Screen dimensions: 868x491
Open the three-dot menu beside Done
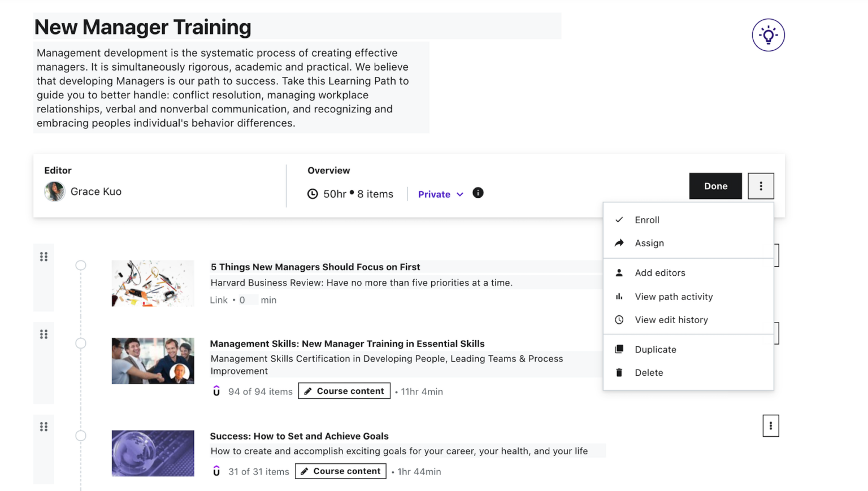coord(761,186)
